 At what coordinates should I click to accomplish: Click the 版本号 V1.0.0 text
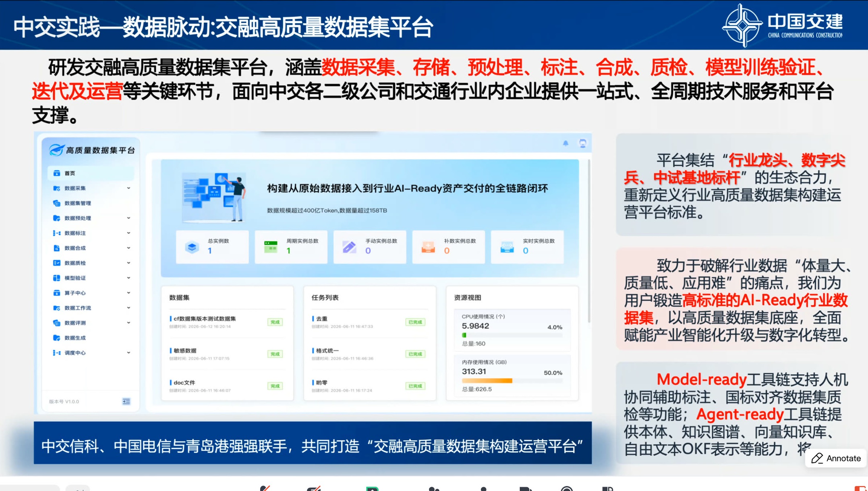64,401
